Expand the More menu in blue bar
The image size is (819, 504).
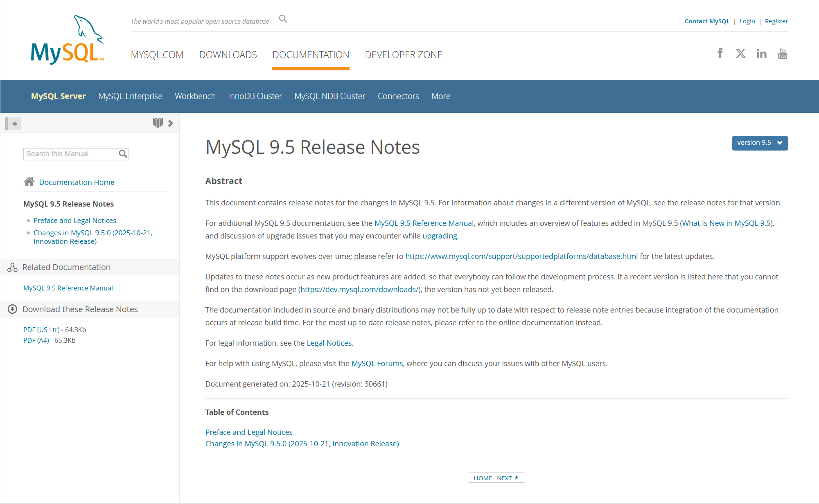[440, 96]
